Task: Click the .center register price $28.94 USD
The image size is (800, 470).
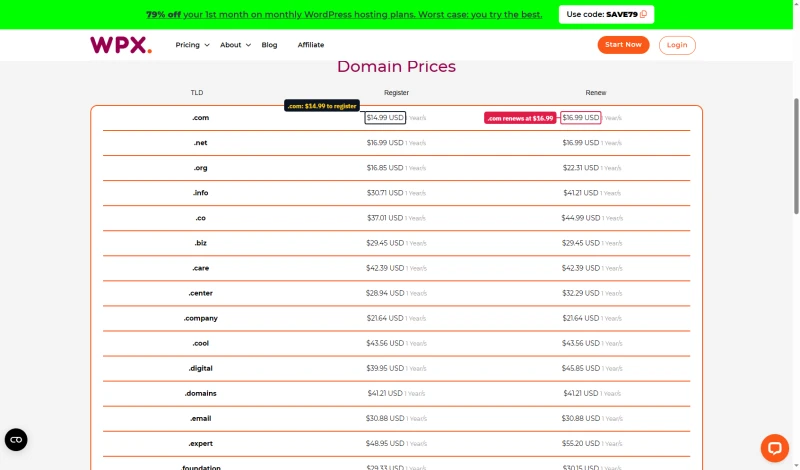Action: (x=385, y=293)
